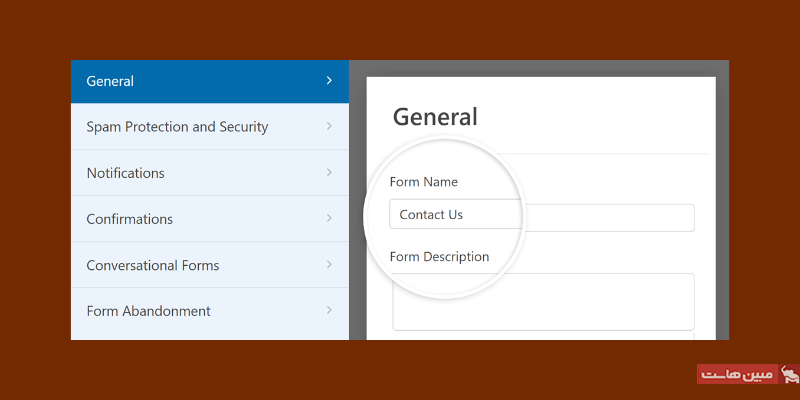
Task: Expand Form Abandonment with its chevron
Action: coord(329,311)
